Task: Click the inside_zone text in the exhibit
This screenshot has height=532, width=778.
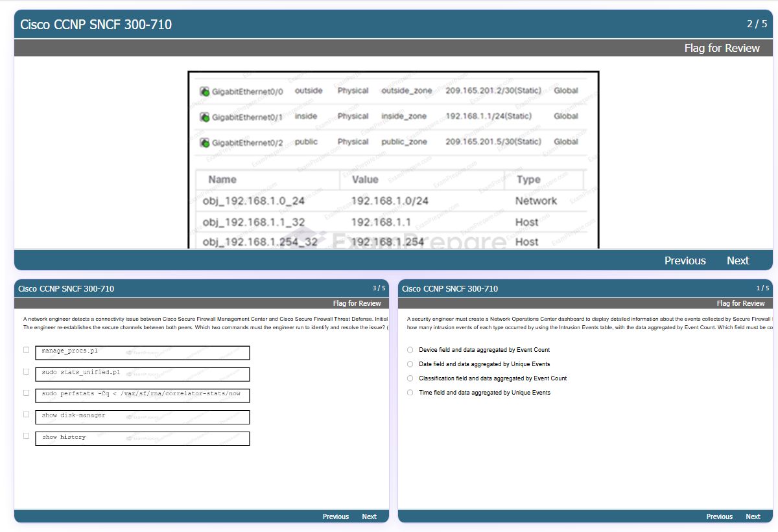Action: pyautogui.click(x=404, y=116)
